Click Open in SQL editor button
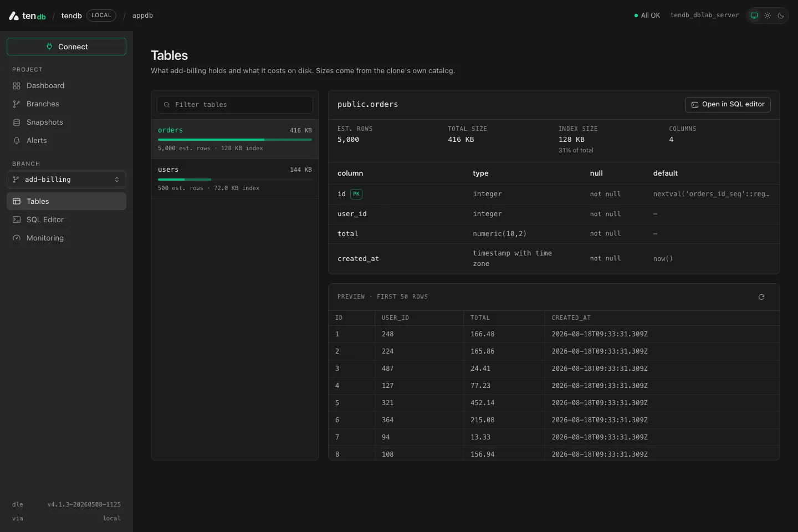This screenshot has height=532, width=798. point(728,104)
